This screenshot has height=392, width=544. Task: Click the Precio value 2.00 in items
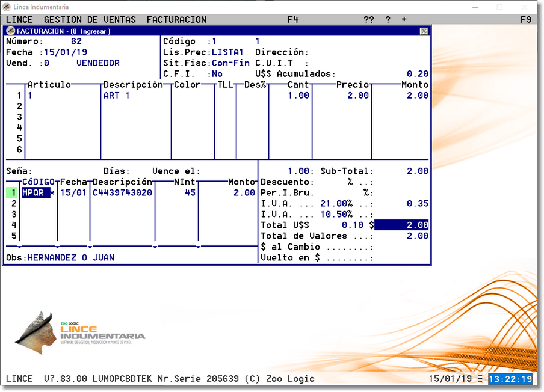coord(358,96)
